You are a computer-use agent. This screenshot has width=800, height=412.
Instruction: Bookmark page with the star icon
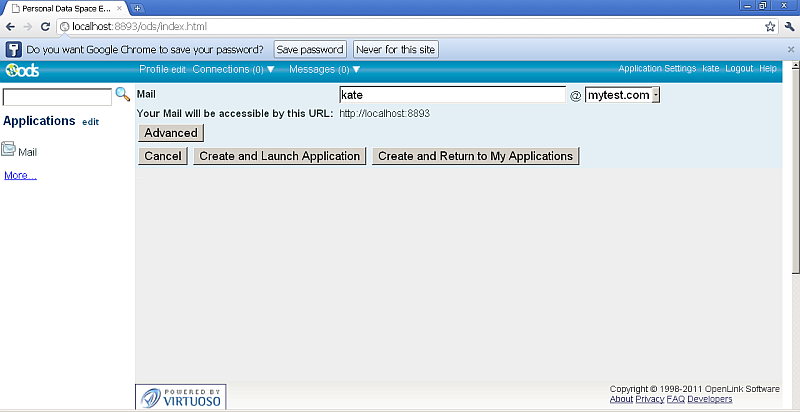[770, 26]
